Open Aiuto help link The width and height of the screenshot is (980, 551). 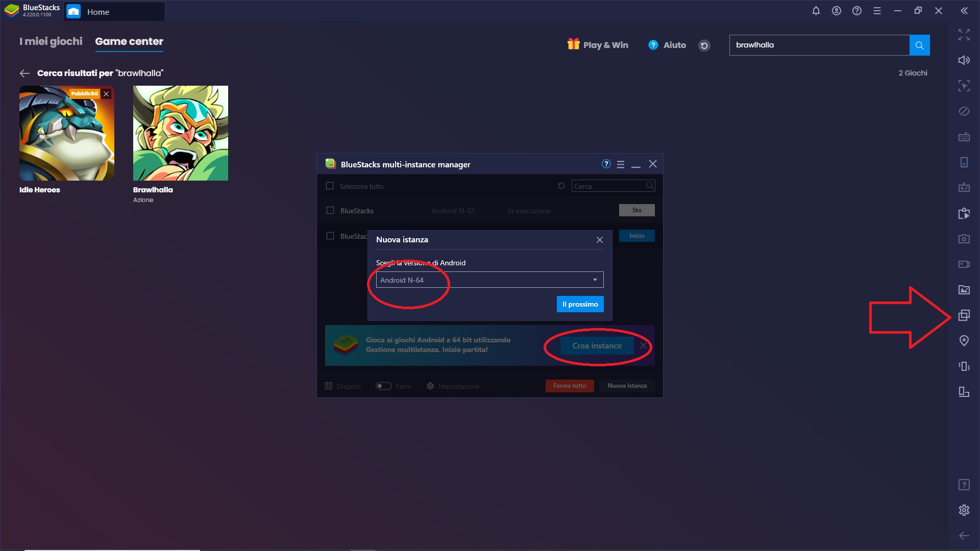tap(667, 45)
